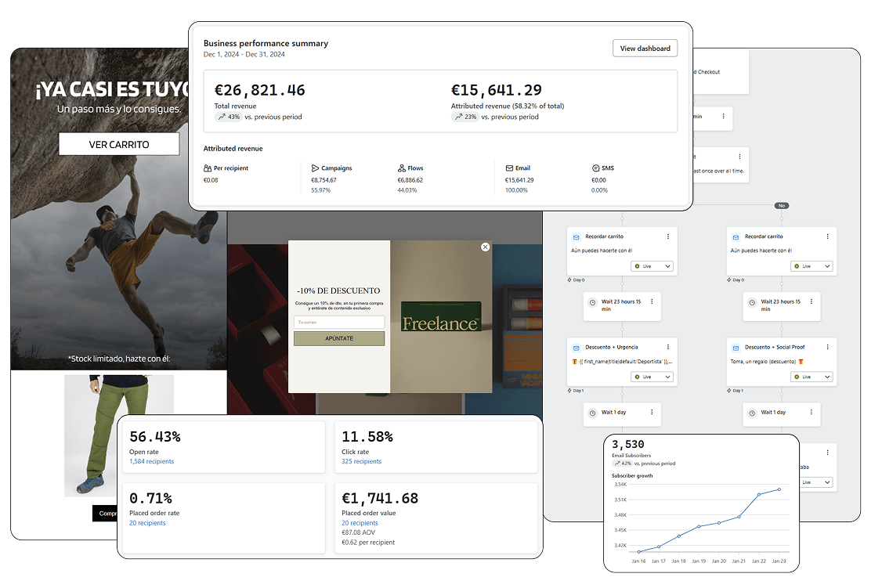Click clock icon on wait step above Descuento + Social Proof
The width and height of the screenshot is (882, 588).
pos(752,302)
